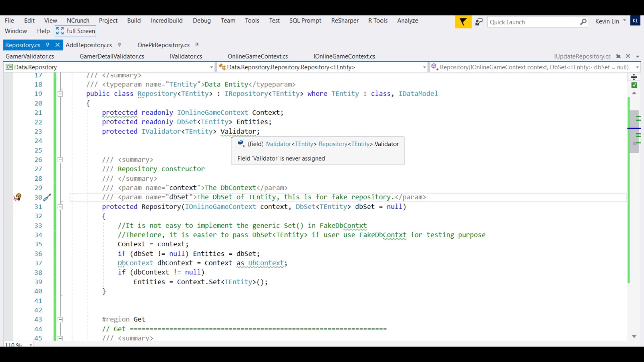Switch to the IValidator.cs tab
The image size is (644, 362).
186,56
